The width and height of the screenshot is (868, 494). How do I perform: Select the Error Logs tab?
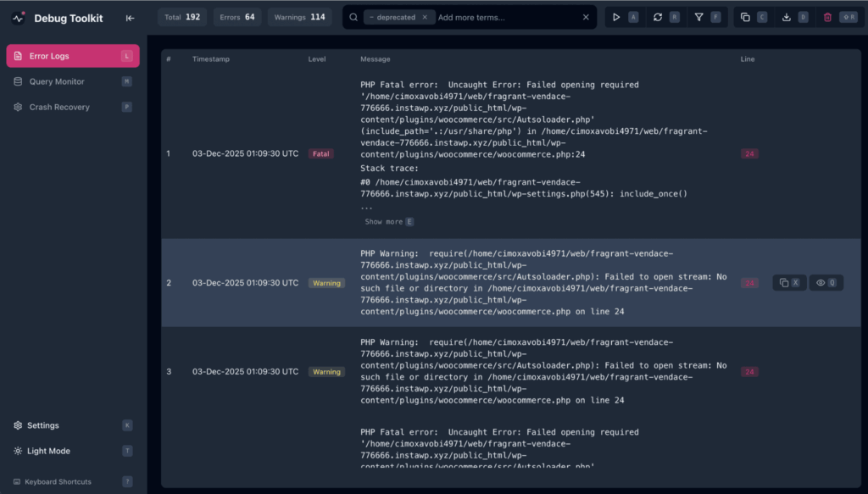[53, 56]
